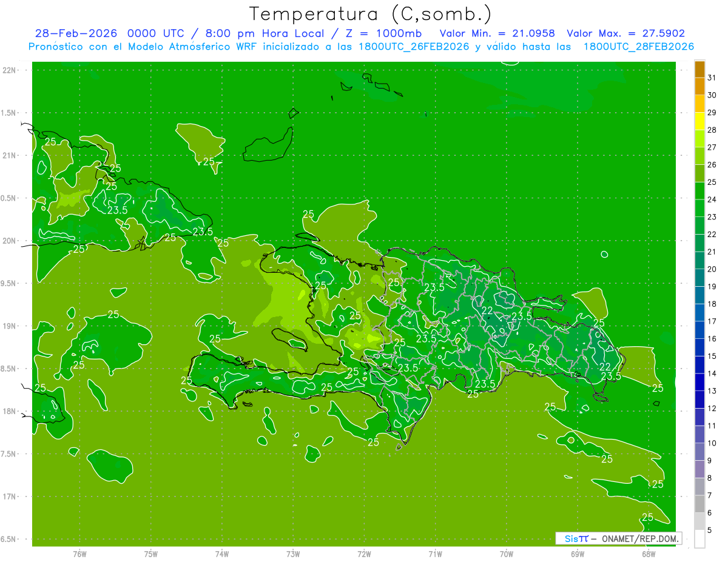Click the brown top swatch above legend value 31
The width and height of the screenshot is (728, 562).
[699, 69]
